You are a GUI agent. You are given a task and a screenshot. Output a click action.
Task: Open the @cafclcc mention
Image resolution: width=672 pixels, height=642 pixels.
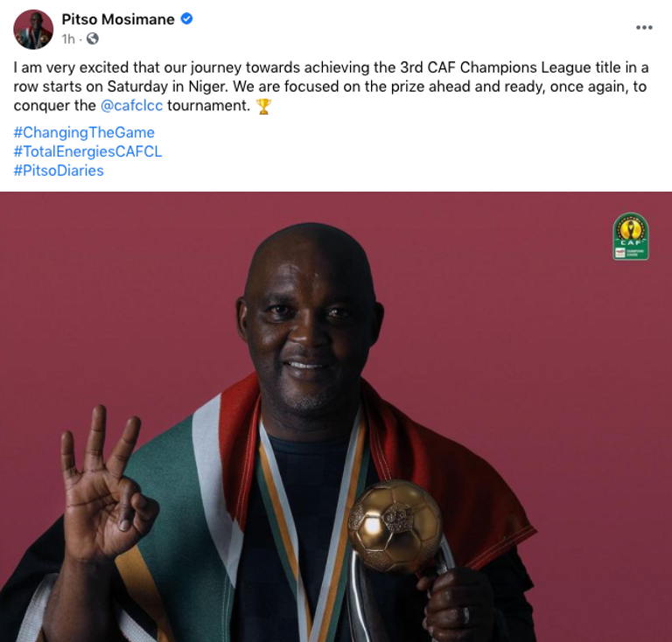click(131, 105)
